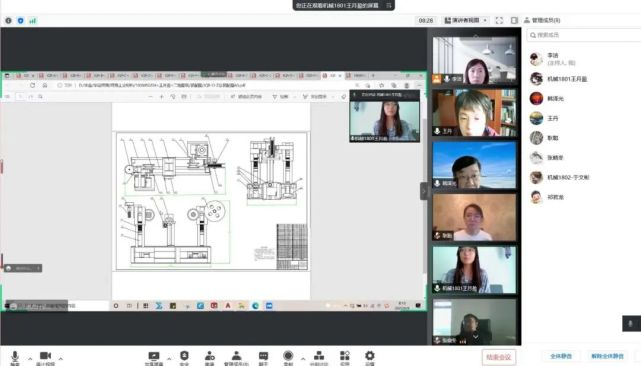Click the red end meeting button

[x=498, y=357]
